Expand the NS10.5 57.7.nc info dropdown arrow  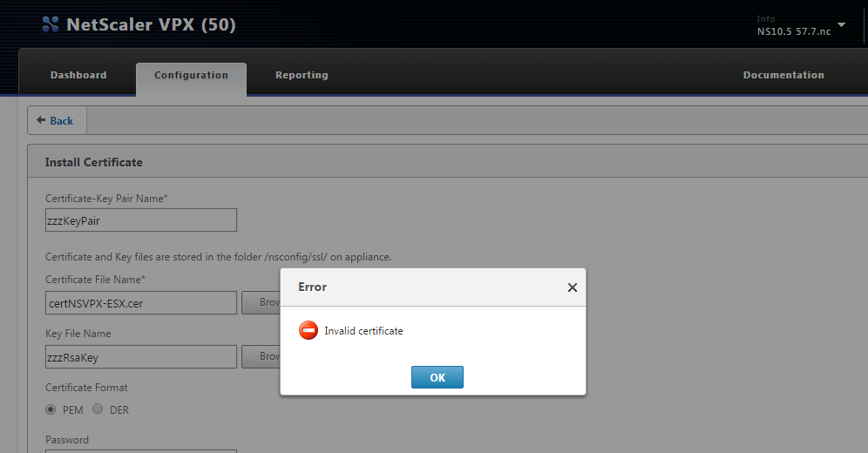pos(841,25)
